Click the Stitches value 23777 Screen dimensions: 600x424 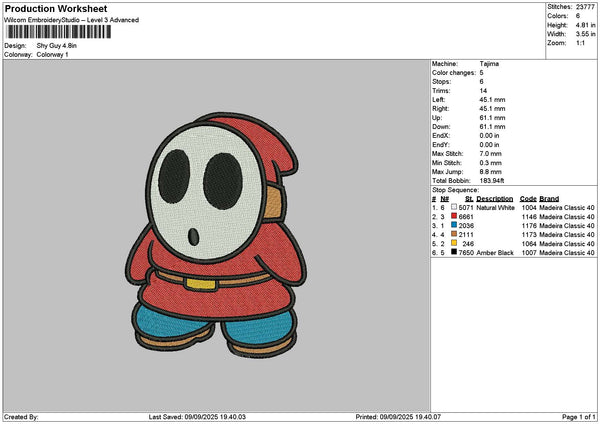coord(585,7)
